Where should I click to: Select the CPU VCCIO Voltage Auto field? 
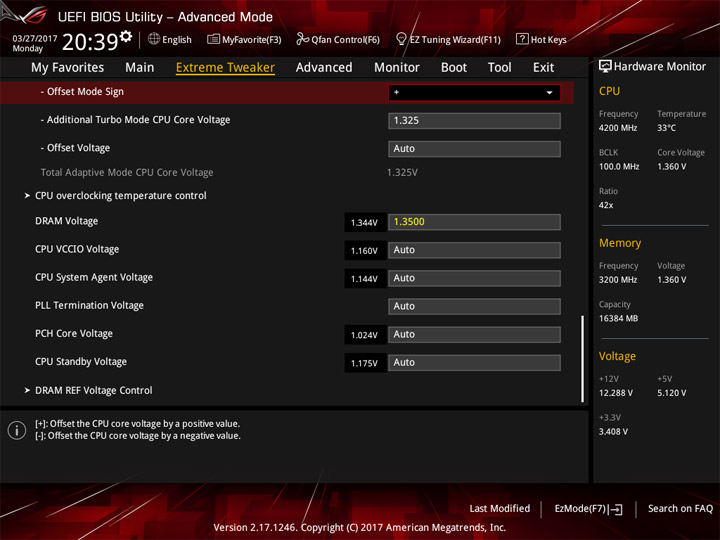click(x=474, y=250)
